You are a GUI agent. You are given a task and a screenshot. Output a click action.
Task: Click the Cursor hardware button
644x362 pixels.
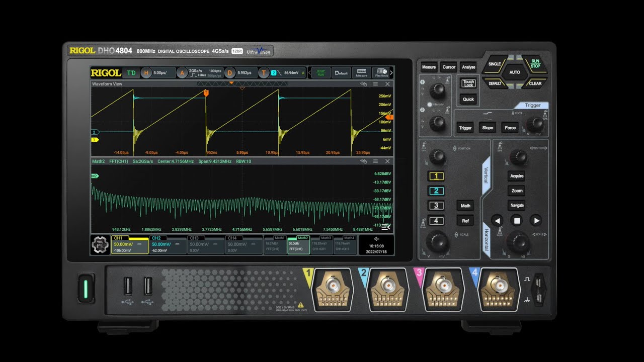[x=449, y=67]
